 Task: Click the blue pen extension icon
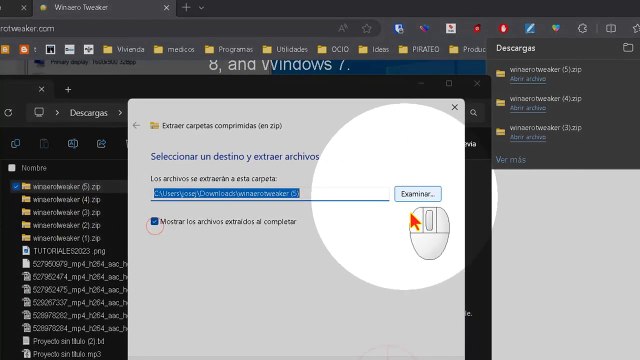point(530,28)
